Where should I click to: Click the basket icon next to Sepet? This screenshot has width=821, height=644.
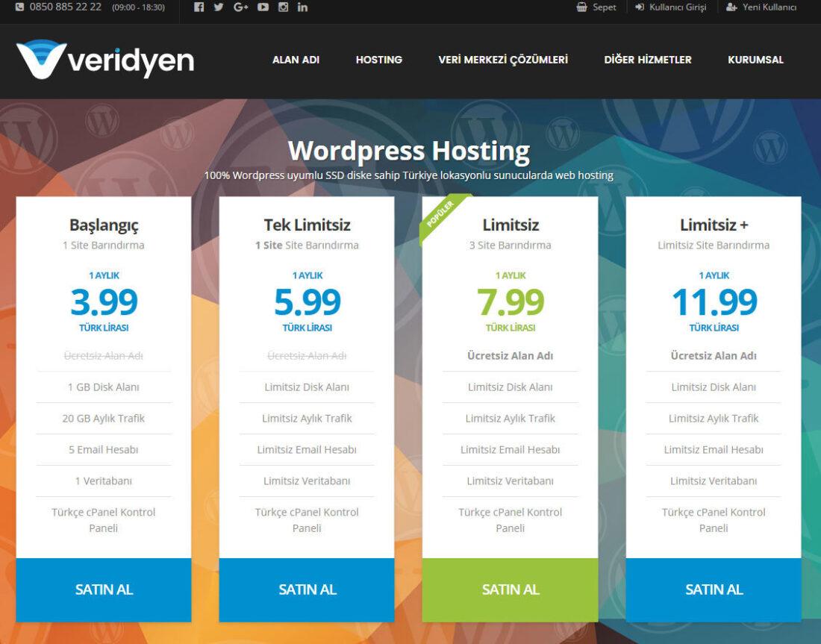coord(581,7)
